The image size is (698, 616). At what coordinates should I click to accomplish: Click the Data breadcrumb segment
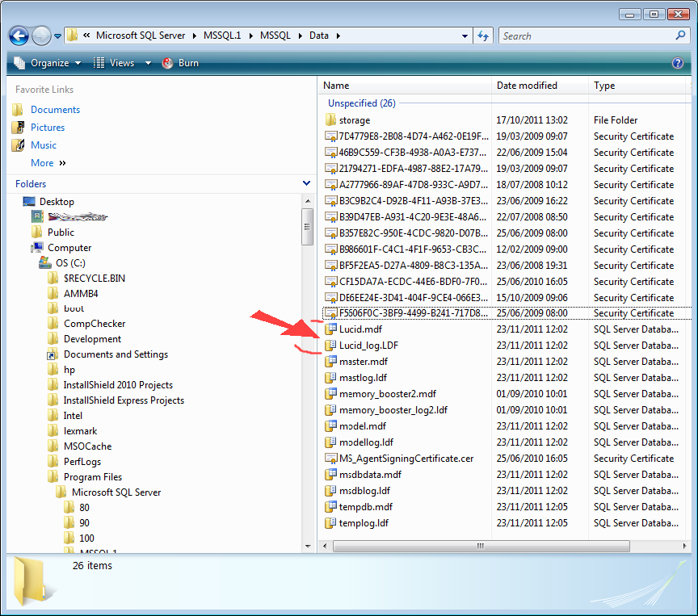[x=319, y=36]
